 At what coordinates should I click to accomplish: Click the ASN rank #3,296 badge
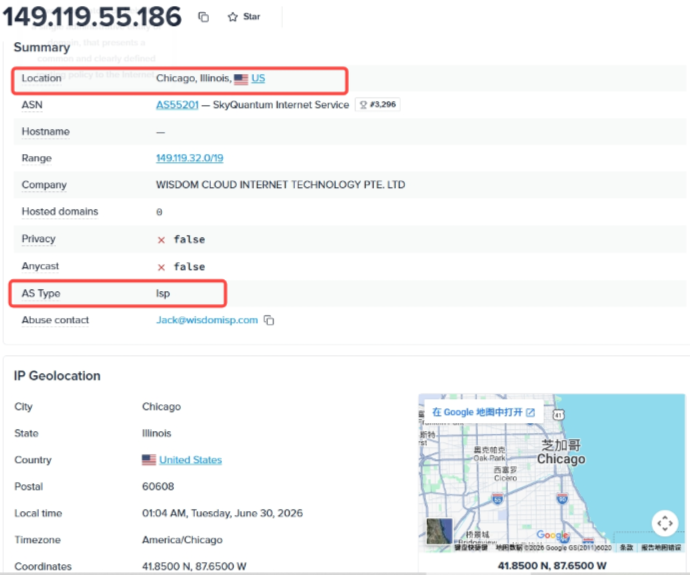point(378,105)
